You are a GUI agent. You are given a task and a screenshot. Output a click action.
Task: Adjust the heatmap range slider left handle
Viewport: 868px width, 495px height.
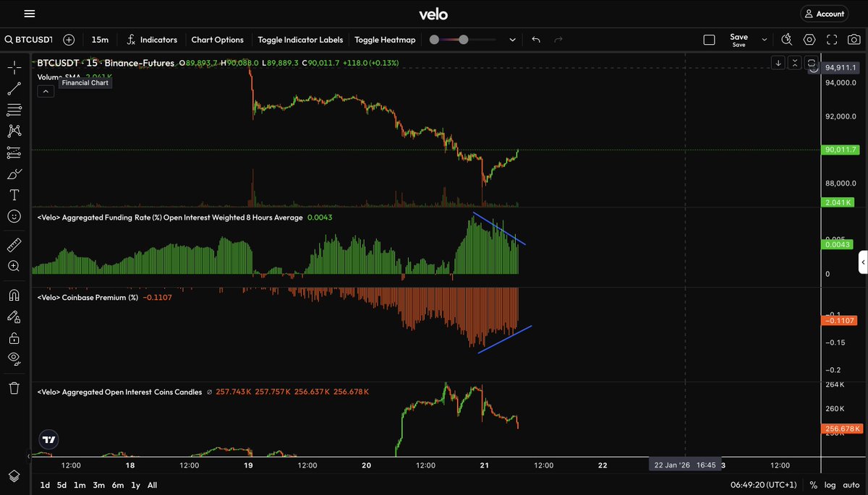pyautogui.click(x=434, y=40)
